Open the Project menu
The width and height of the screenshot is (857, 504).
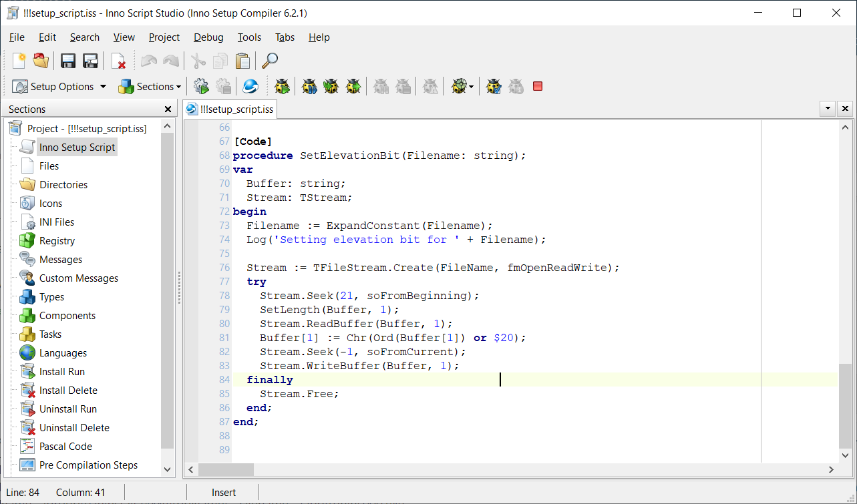pos(164,37)
